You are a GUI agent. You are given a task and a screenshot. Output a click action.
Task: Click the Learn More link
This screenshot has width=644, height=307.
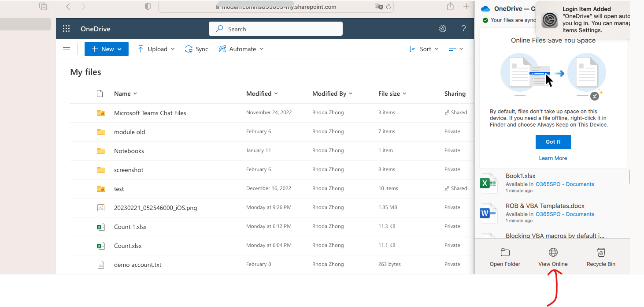point(553,158)
